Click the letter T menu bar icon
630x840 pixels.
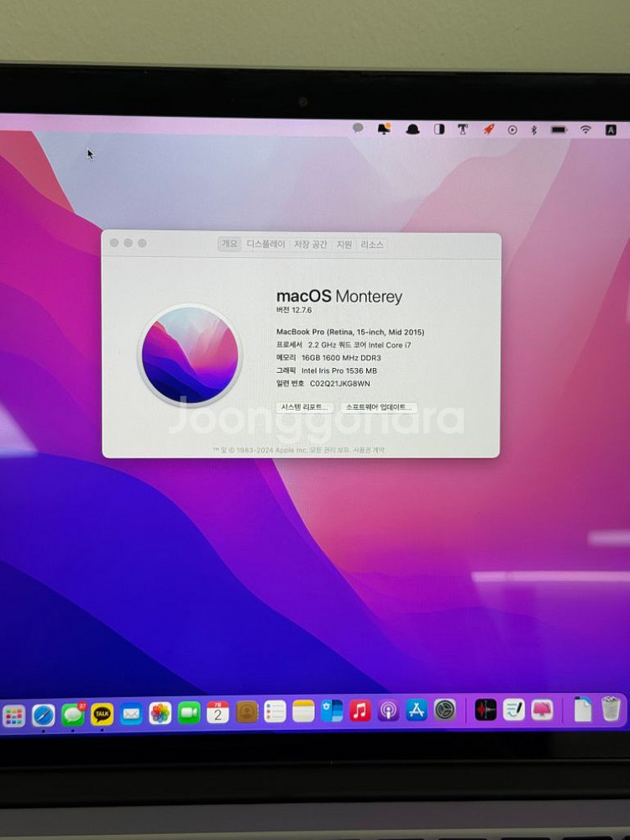pyautogui.click(x=462, y=129)
